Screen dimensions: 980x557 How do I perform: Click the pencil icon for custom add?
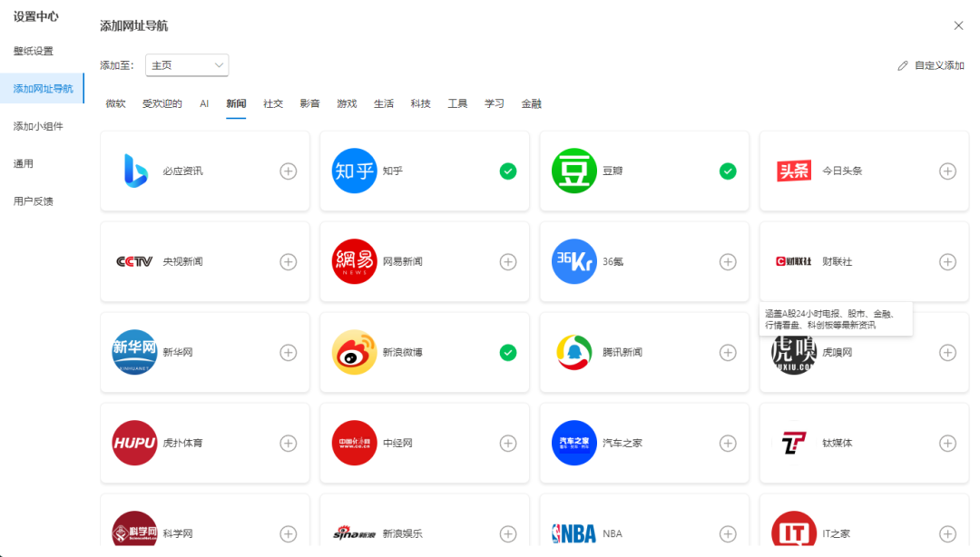point(903,65)
